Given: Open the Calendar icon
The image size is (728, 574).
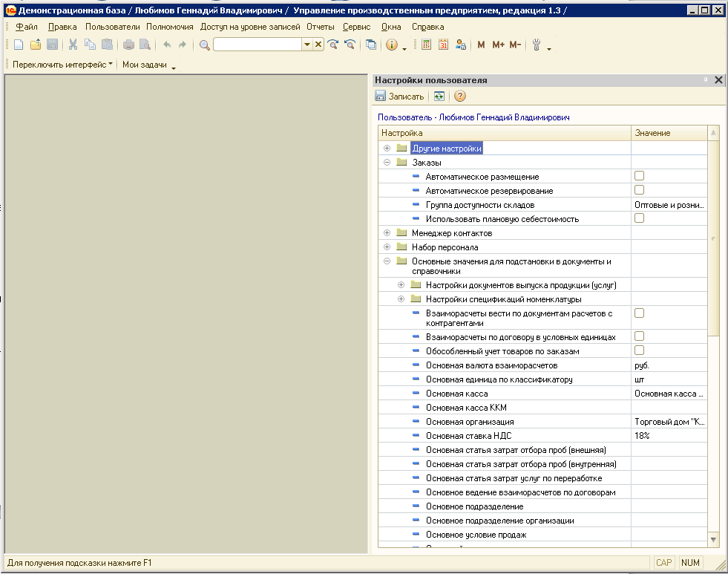Looking at the screenshot, I should point(443,45).
